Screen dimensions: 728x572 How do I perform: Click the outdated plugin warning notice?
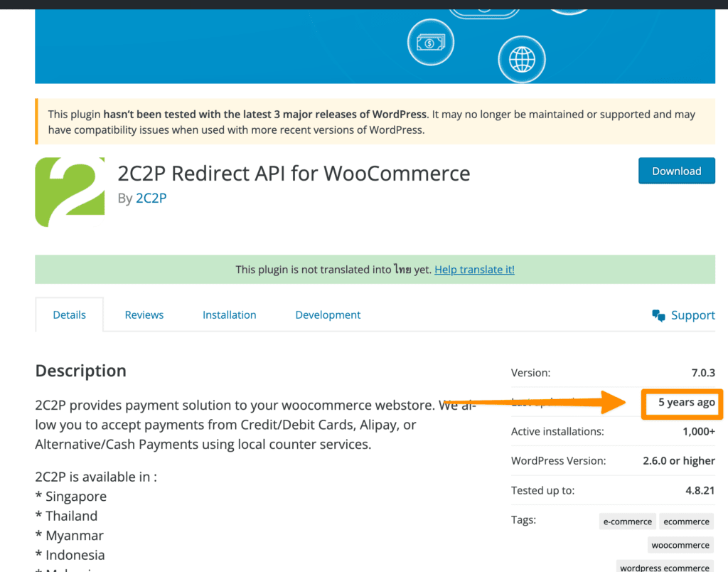(375, 122)
